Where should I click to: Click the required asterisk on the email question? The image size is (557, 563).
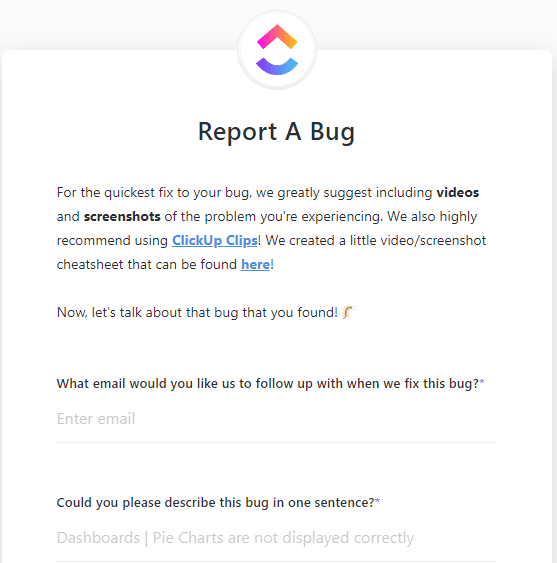tap(482, 382)
